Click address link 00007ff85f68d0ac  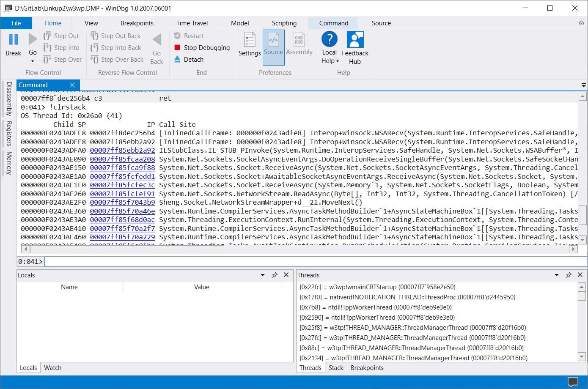pyautogui.click(x=122, y=220)
